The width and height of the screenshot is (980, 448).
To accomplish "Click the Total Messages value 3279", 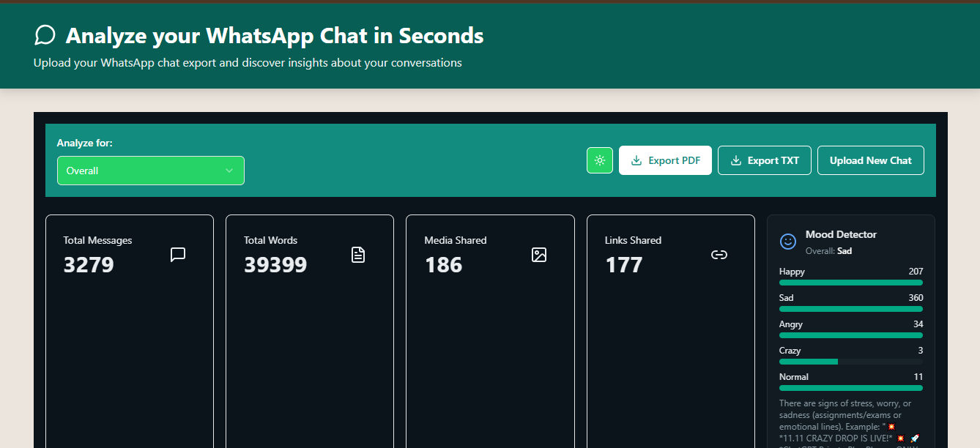I will 89,265.
